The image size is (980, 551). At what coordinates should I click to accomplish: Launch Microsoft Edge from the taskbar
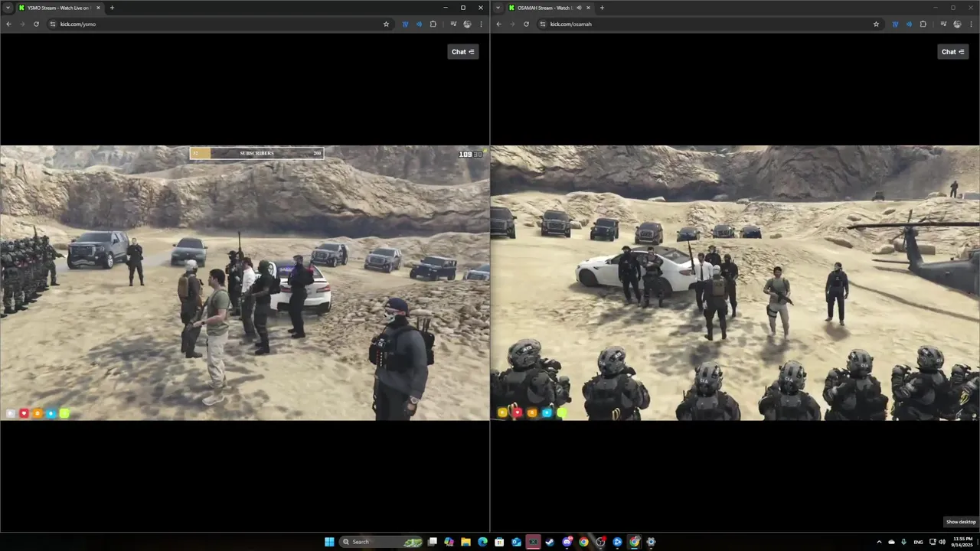482,542
